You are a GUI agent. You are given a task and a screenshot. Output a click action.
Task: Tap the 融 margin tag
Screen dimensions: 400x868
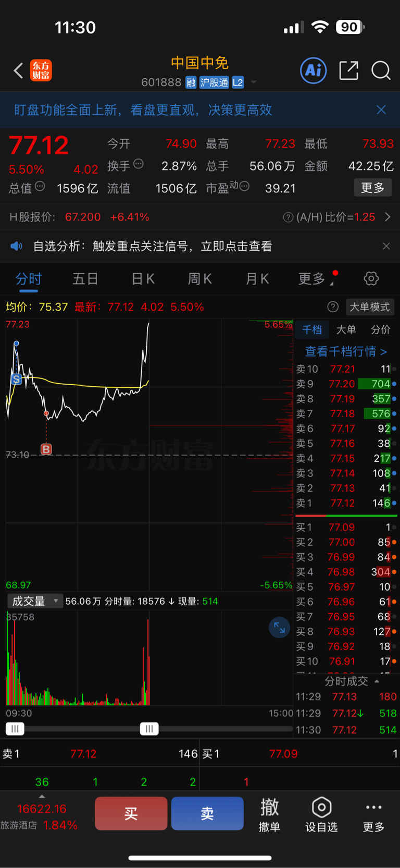coord(191,82)
